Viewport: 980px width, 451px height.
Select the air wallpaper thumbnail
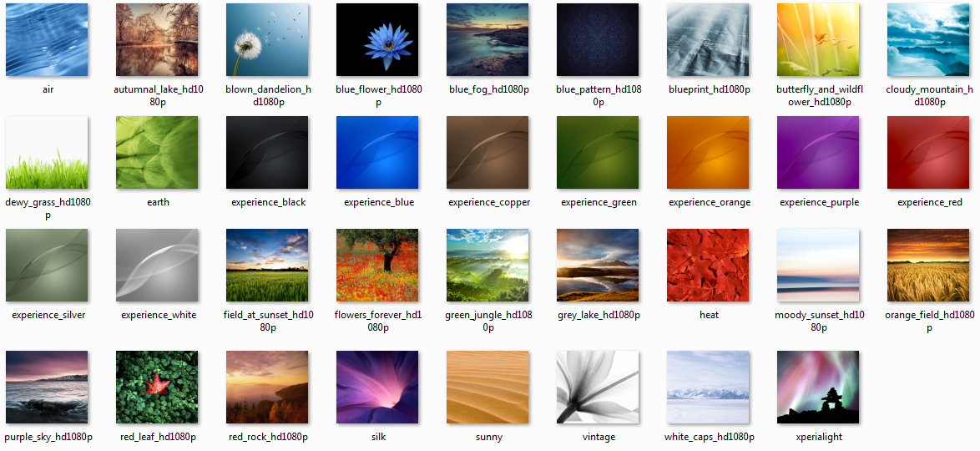[x=47, y=39]
